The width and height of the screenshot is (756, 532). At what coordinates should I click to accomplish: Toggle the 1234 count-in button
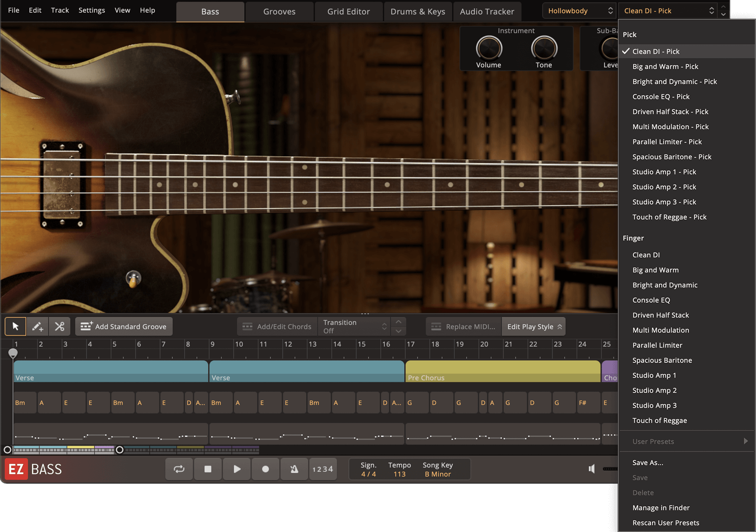(x=323, y=469)
